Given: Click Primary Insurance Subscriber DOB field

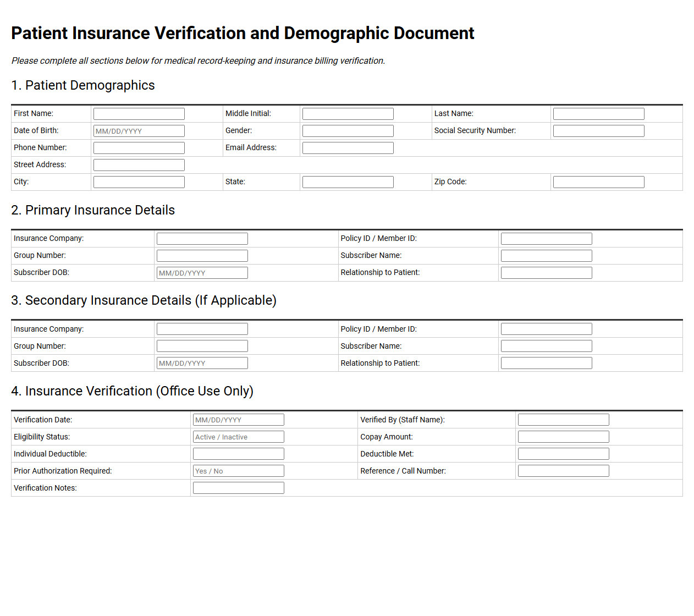Looking at the screenshot, I should pyautogui.click(x=202, y=273).
